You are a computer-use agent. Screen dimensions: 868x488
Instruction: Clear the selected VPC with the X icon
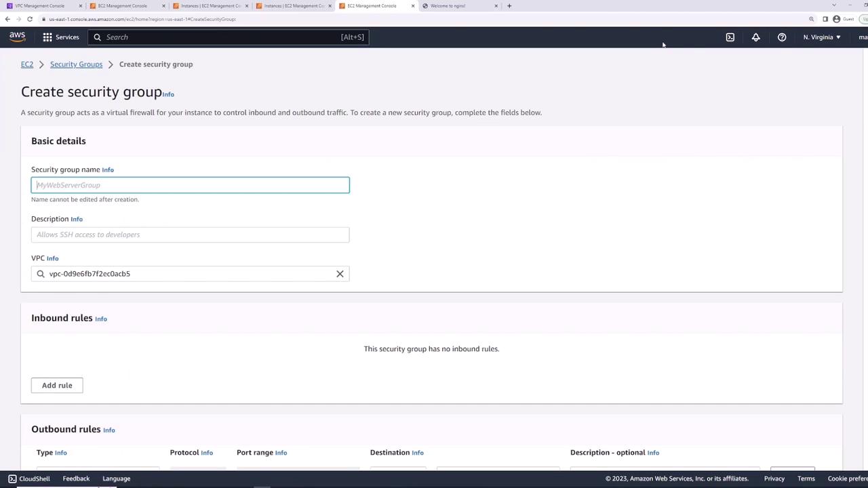point(340,274)
